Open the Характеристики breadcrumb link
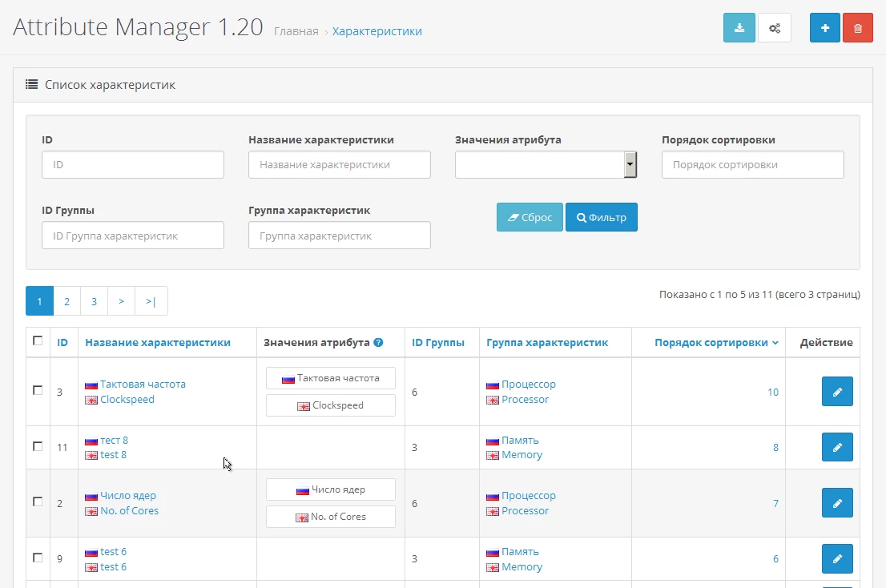This screenshot has width=886, height=588. [377, 31]
